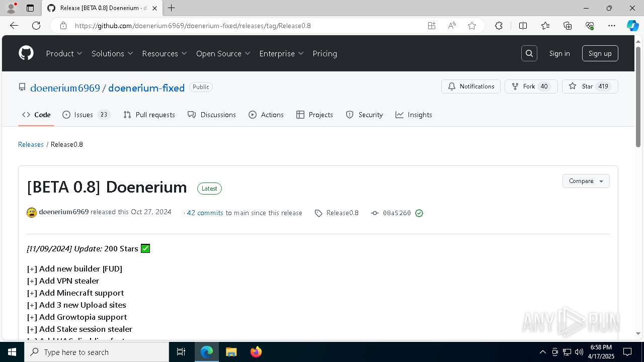Click the Browser essentials icon

590,26
